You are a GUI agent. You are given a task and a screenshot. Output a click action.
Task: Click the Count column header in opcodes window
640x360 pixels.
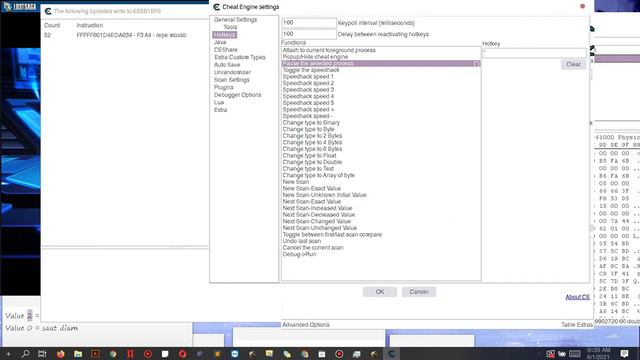click(x=52, y=25)
